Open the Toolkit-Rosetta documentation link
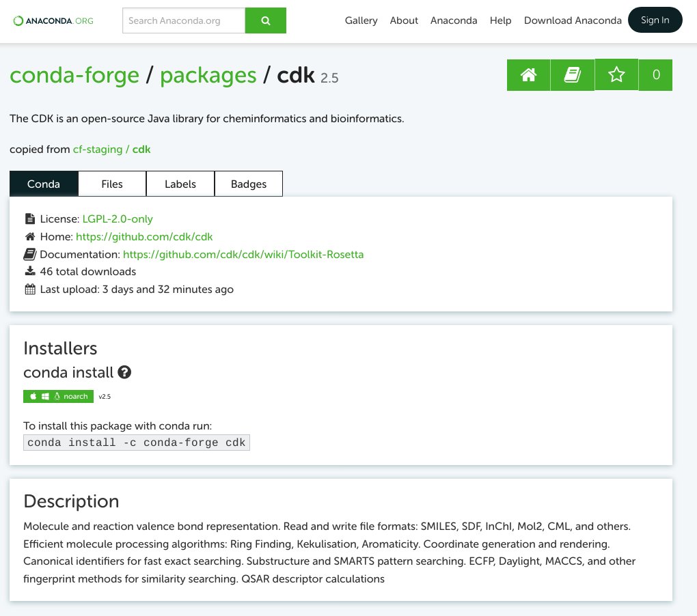This screenshot has width=697, height=616. pos(243,255)
